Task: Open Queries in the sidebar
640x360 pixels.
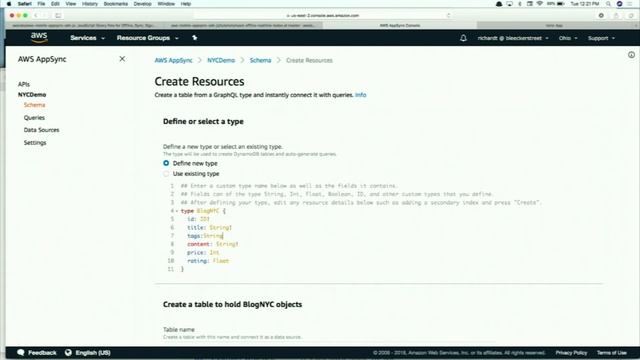Action: (34, 118)
